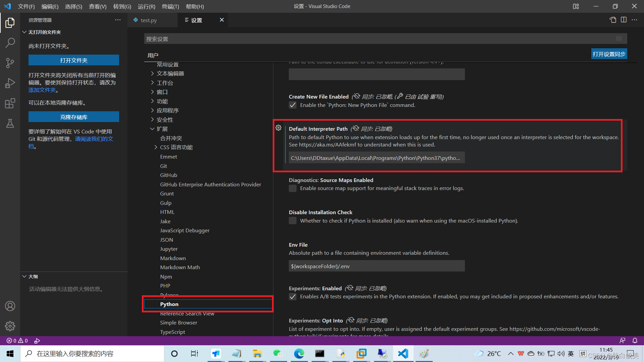This screenshot has height=362, width=644.
Task: Open Settings JSON via the top-right icon
Action: click(x=613, y=20)
